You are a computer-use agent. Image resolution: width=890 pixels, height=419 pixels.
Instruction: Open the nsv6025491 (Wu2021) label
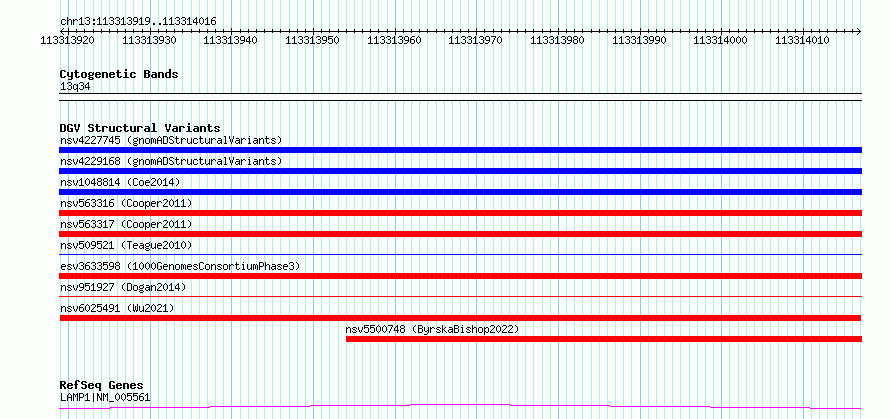(117, 308)
